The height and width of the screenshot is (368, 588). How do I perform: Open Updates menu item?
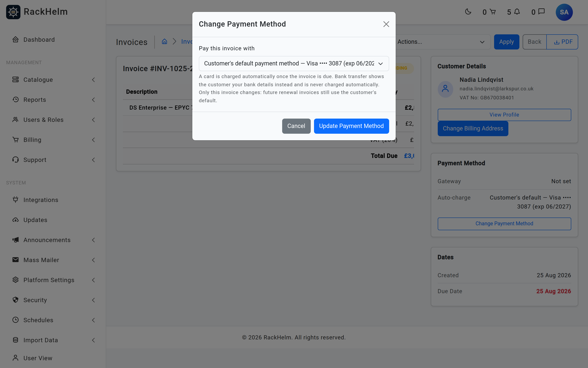pyautogui.click(x=53, y=220)
